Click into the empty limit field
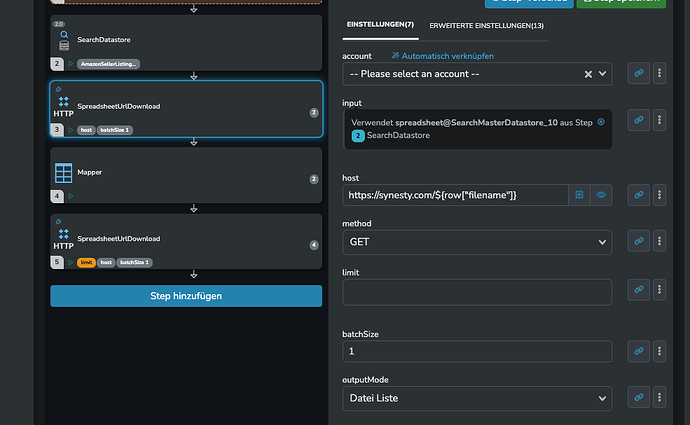 [x=477, y=292]
